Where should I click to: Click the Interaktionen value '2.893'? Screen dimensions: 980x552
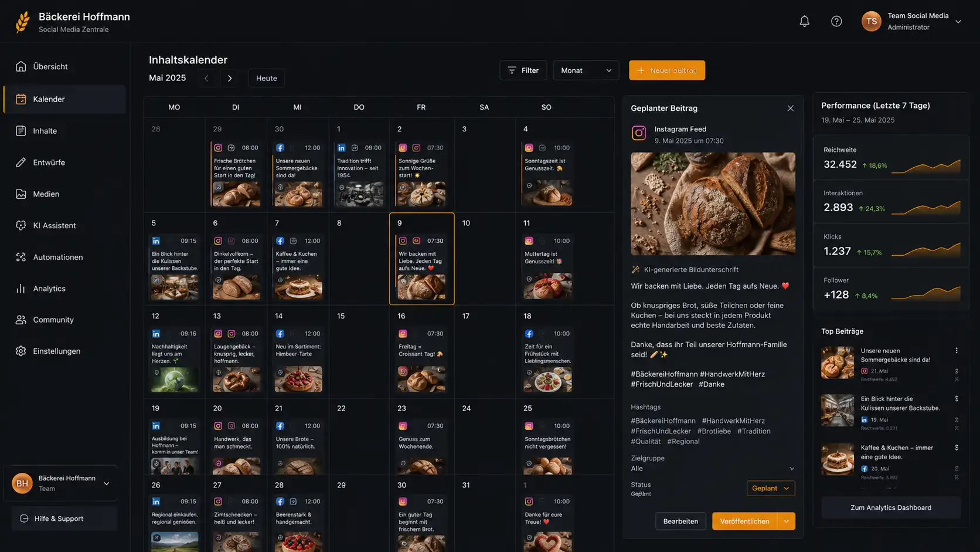[x=838, y=208]
